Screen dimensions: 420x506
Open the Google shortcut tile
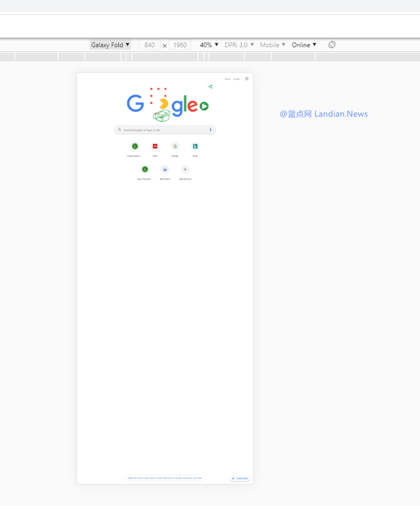[175, 147]
